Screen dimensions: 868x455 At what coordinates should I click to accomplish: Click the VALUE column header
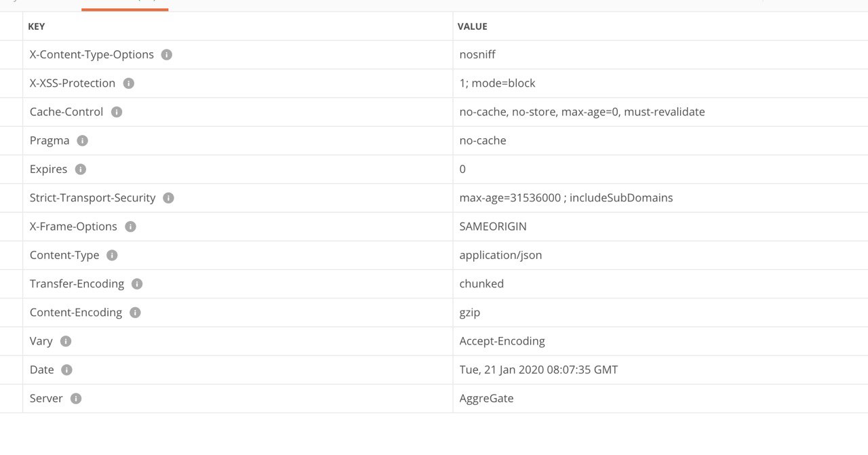(473, 26)
